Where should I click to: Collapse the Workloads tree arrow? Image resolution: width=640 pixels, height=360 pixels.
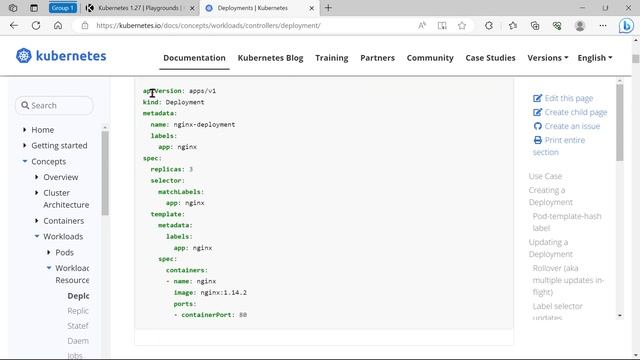tap(37, 236)
